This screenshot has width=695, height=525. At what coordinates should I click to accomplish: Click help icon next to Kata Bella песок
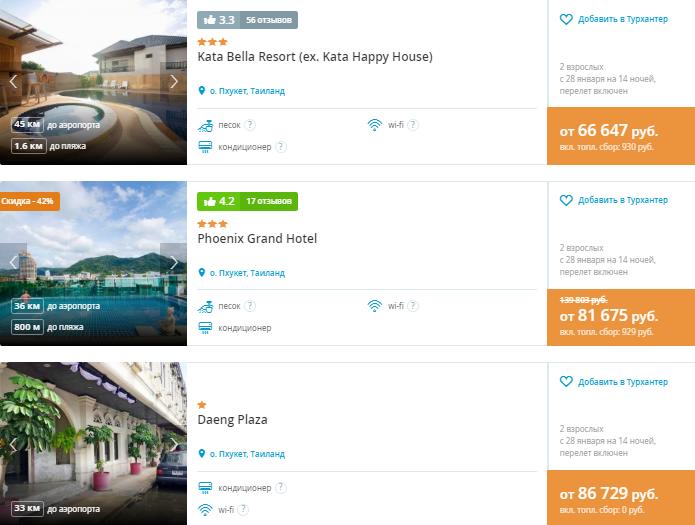[250, 125]
